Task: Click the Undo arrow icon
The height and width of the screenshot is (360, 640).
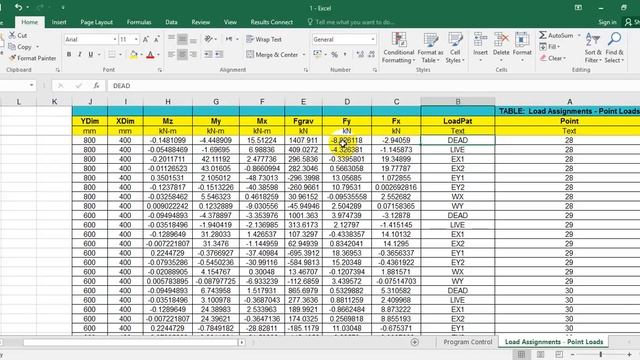Action: (18, 7)
